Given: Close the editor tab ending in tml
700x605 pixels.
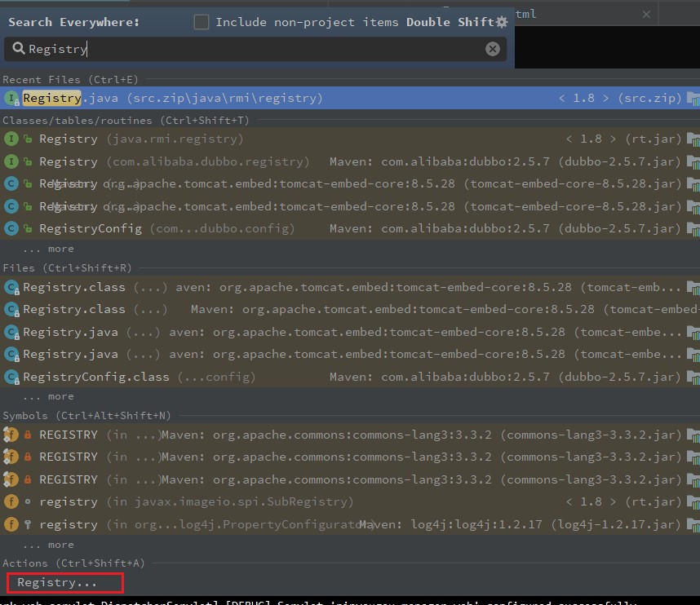Looking at the screenshot, I should [x=646, y=15].
